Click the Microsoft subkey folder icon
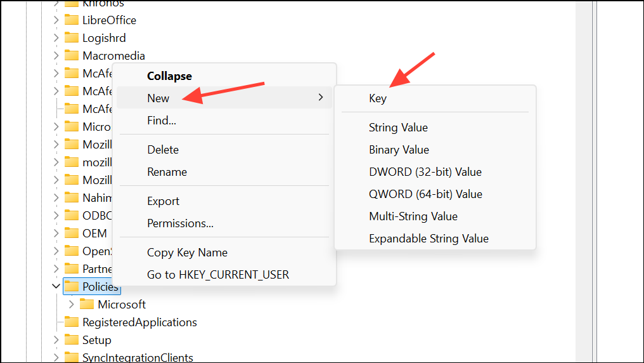This screenshot has width=644, height=363. [x=87, y=305]
